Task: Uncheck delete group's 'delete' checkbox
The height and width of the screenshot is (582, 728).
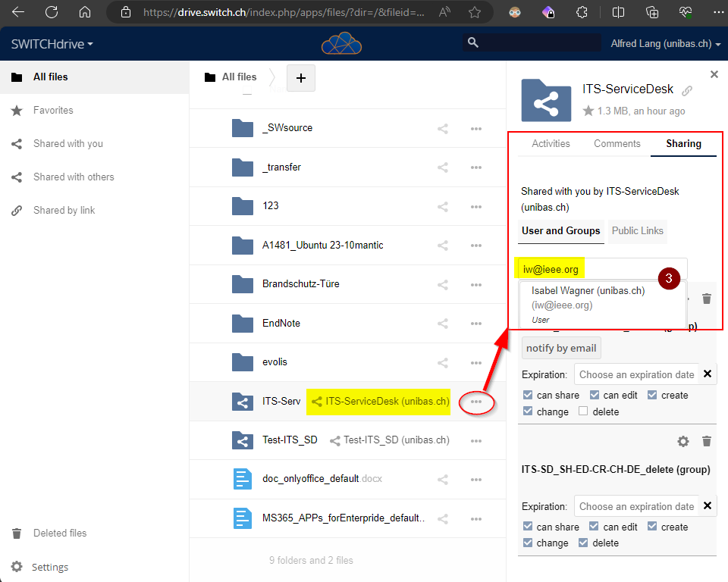Action: pyautogui.click(x=583, y=543)
